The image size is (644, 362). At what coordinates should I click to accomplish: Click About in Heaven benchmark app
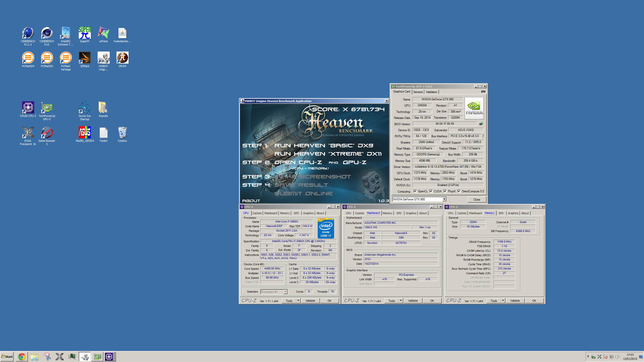(x=251, y=201)
